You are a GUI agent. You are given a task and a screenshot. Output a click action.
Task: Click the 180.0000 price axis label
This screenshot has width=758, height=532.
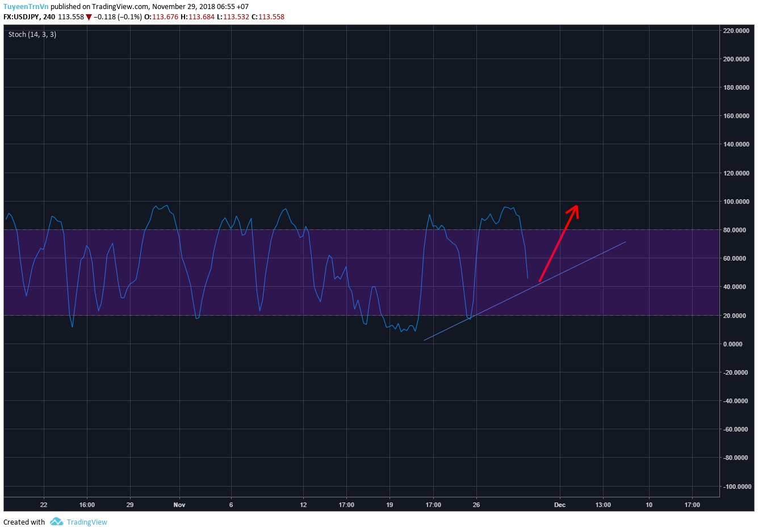pyautogui.click(x=736, y=87)
